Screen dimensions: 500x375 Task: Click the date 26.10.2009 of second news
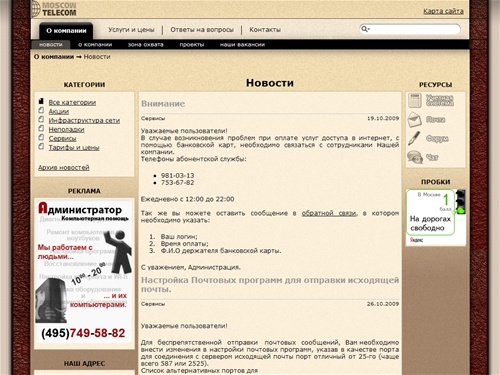pos(383,304)
